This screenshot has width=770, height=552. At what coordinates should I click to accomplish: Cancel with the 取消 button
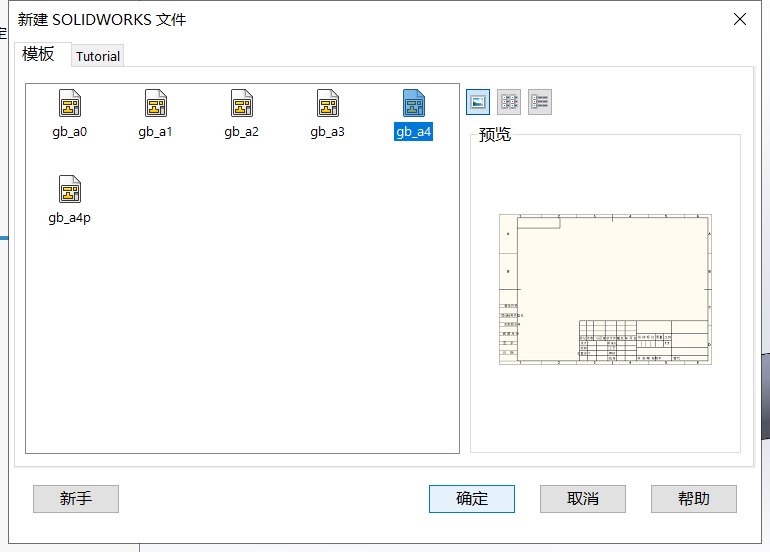point(582,499)
